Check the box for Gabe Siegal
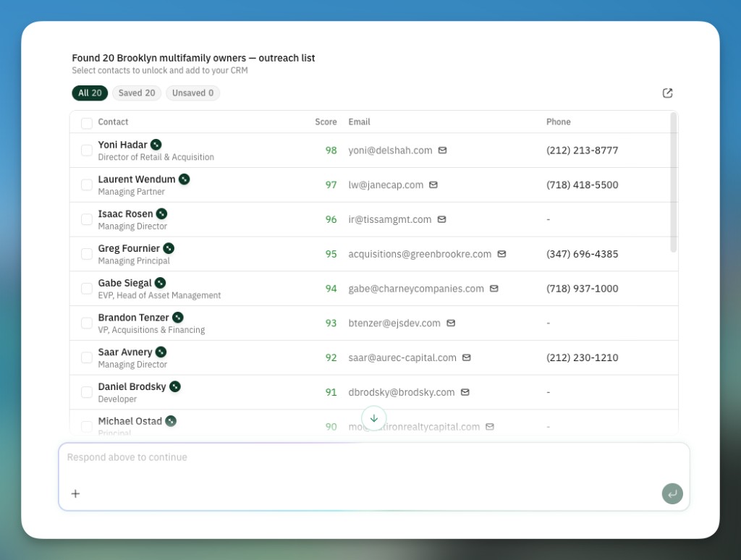The width and height of the screenshot is (741, 560). 87,288
